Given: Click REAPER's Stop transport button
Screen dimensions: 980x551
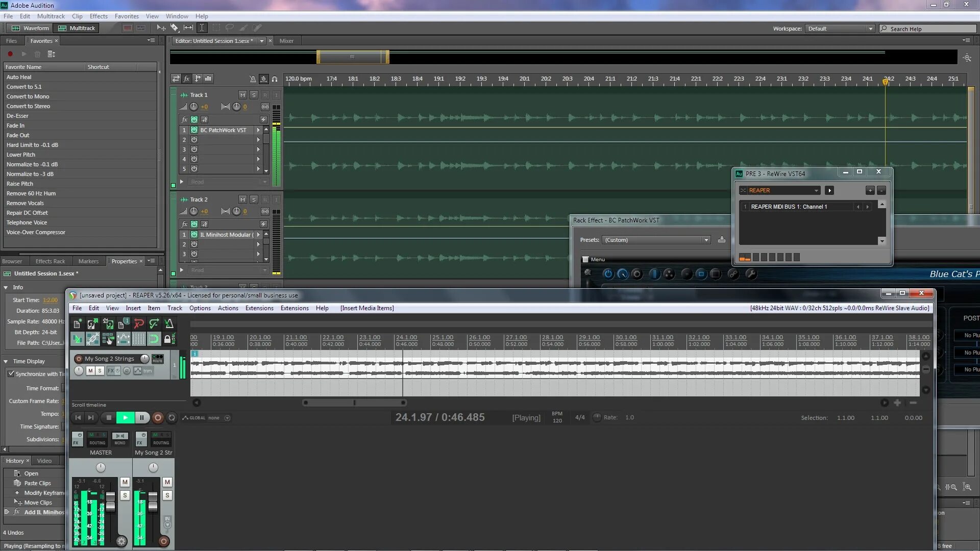Looking at the screenshot, I should (x=109, y=417).
